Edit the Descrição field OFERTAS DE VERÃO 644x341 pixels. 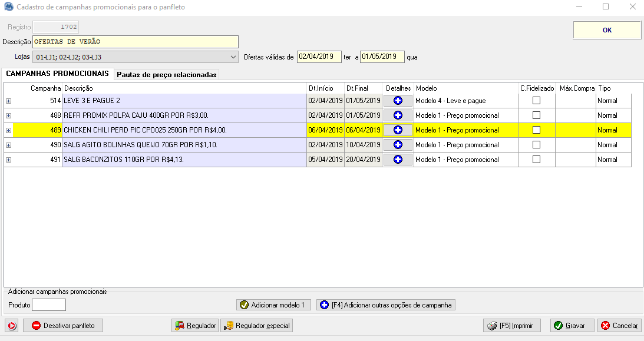136,42
